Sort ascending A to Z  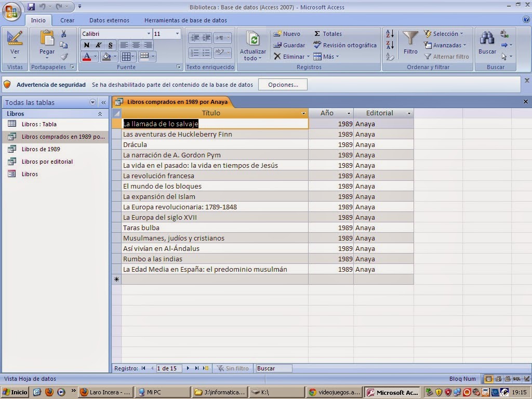pyautogui.click(x=390, y=34)
